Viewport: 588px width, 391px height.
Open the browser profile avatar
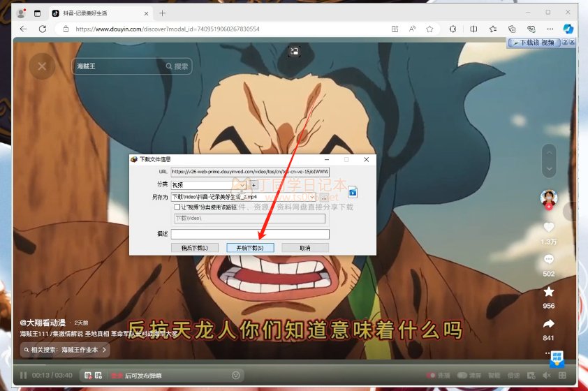coord(22,13)
